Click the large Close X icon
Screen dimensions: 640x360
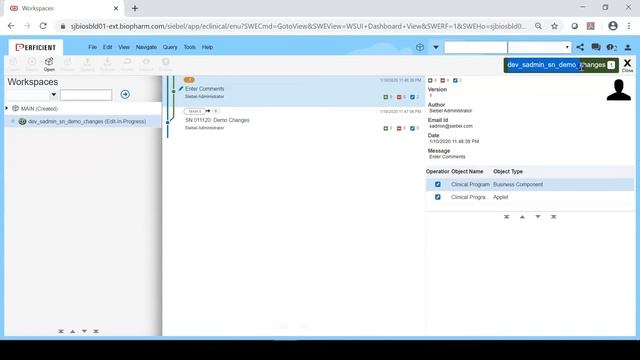coord(627,64)
